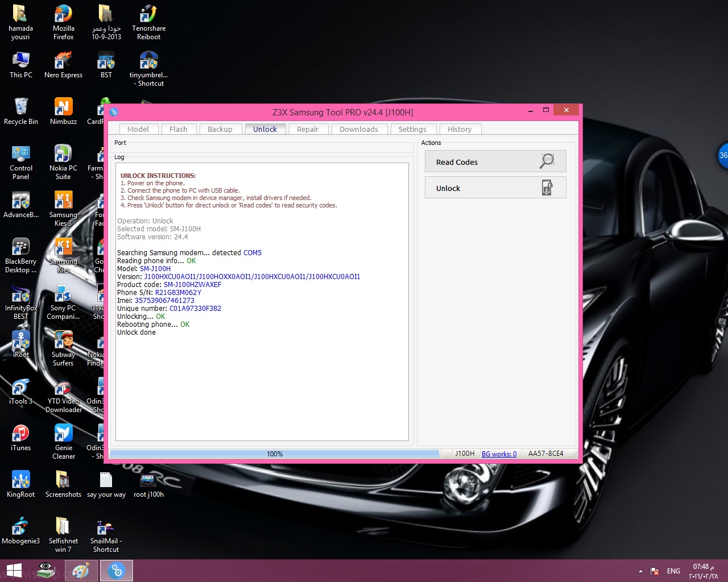Select BST desktop icon

(106, 65)
